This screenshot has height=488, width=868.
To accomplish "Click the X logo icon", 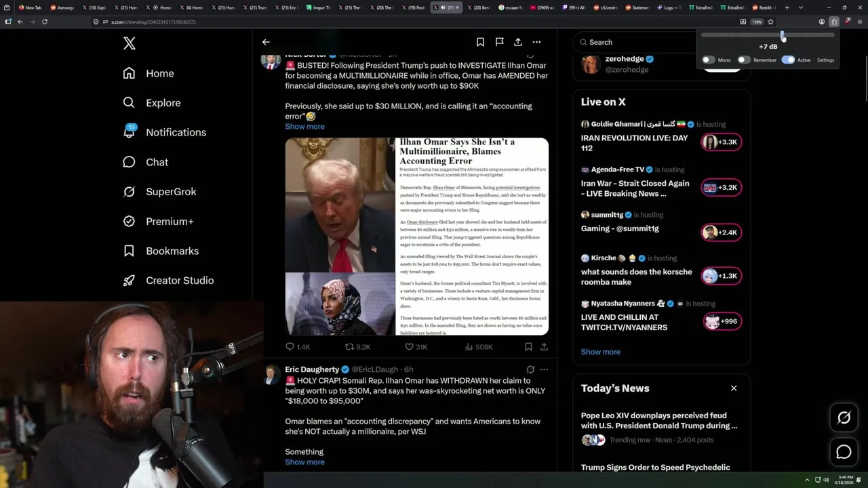I will [130, 43].
